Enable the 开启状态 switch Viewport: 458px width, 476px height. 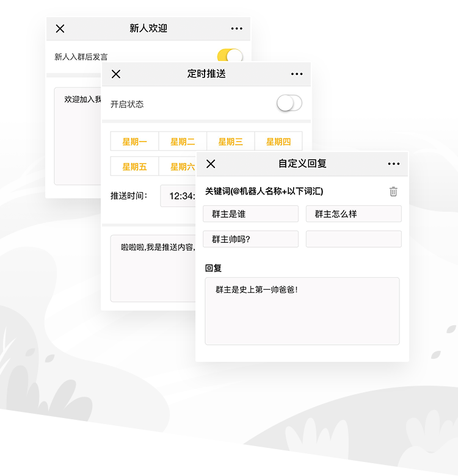point(289,104)
